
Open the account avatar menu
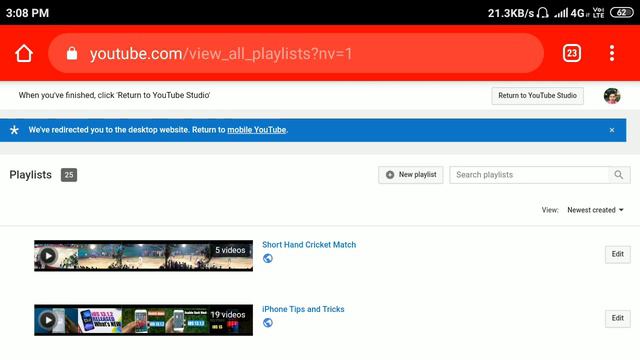click(x=612, y=96)
